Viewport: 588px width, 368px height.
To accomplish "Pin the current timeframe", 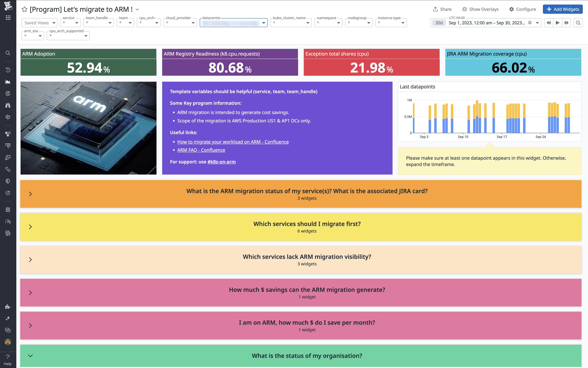I will [530, 23].
